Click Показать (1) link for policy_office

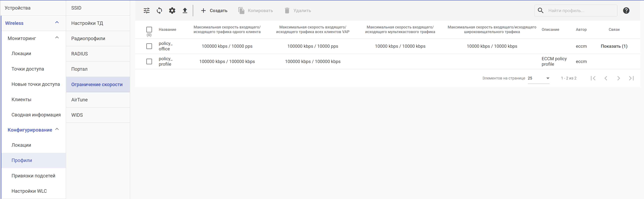tap(614, 46)
